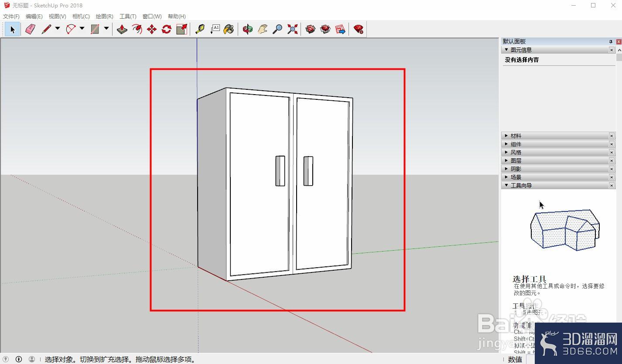
Task: Click the 数值 measurements label
Action: (x=515, y=360)
